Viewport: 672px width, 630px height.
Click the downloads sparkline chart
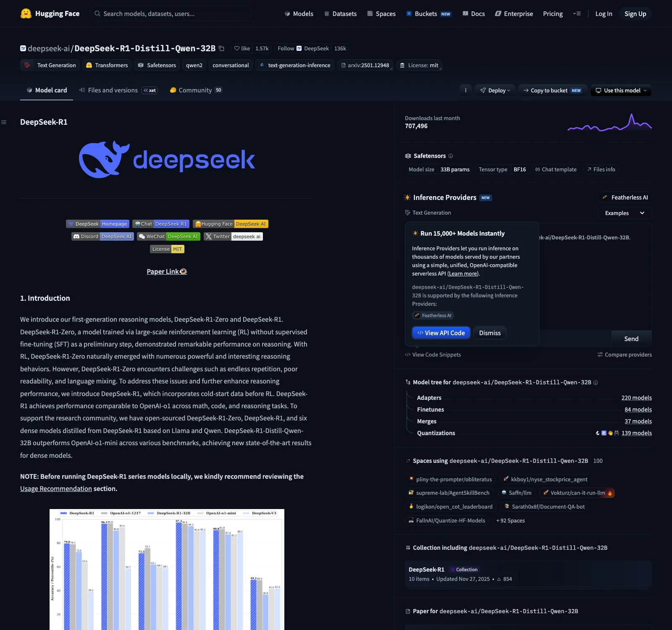pos(610,122)
